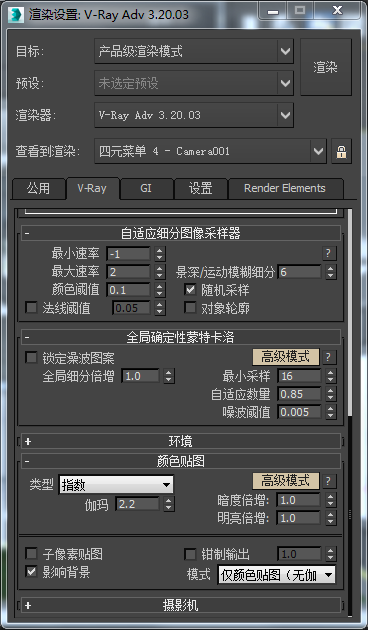Image resolution: width=368 pixels, height=630 pixels.
Task: Click the 最大速率 spinner arrows
Action: 160,272
